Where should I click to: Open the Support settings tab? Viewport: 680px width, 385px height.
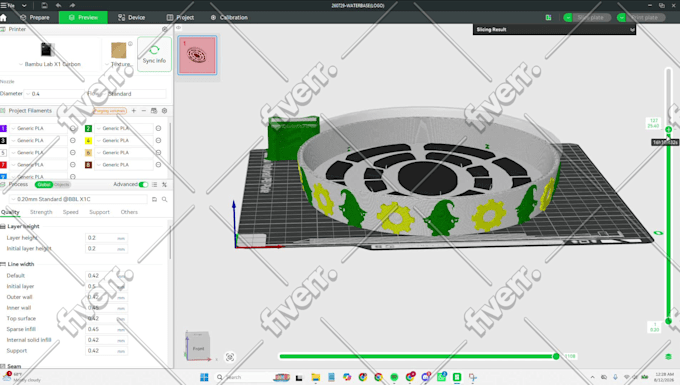coord(99,212)
